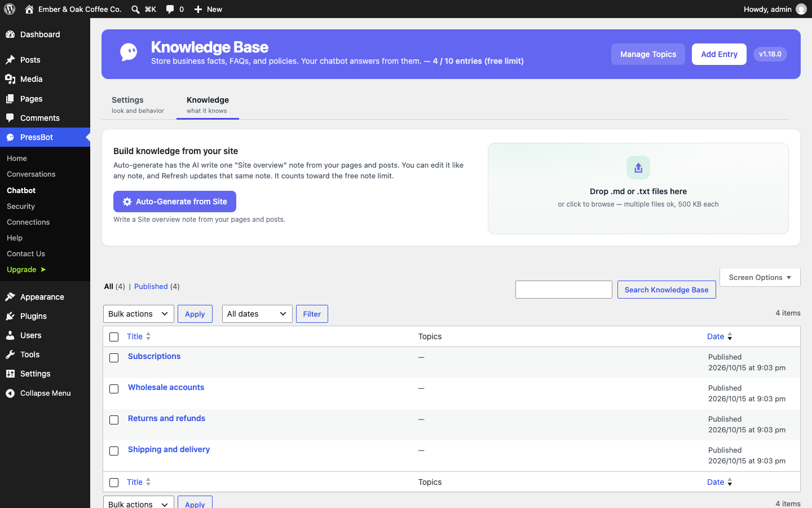Click the search magnifier icon in admin bar

tap(135, 9)
